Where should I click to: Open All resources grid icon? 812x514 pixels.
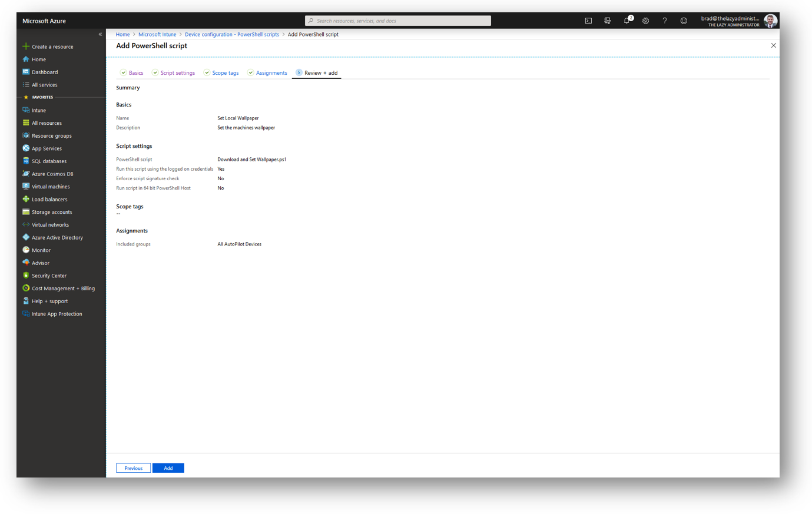[x=26, y=123]
